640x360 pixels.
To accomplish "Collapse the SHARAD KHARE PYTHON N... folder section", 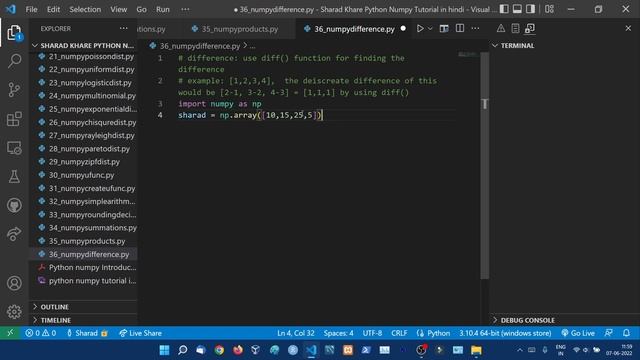I will click(84, 45).
